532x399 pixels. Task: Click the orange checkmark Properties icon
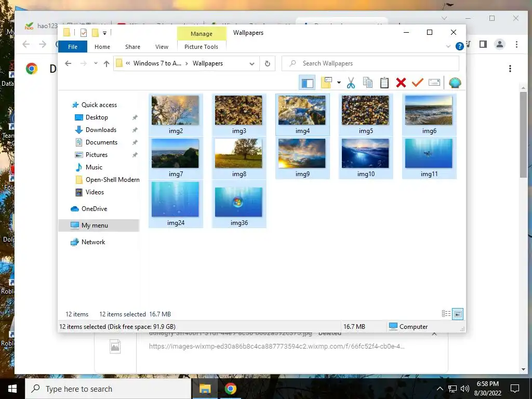(417, 83)
